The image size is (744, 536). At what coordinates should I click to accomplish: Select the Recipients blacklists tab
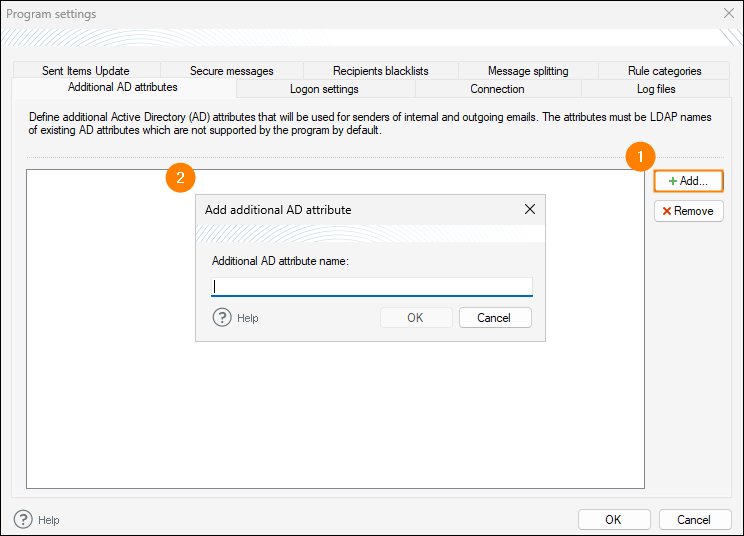[x=380, y=71]
